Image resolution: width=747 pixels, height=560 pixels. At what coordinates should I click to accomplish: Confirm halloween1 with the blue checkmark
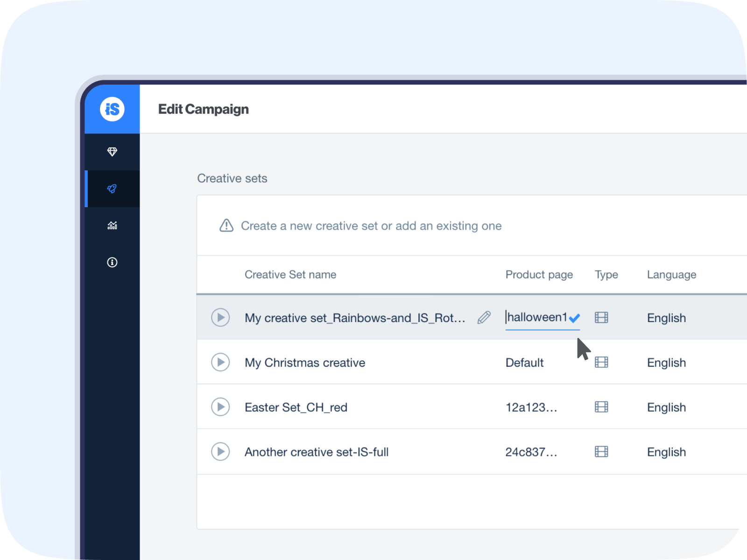coord(574,318)
